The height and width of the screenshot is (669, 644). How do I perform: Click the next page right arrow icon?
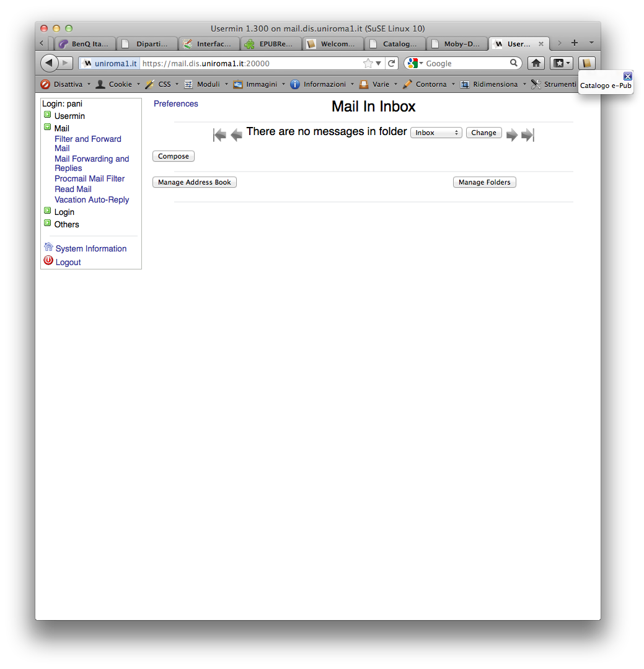tap(511, 135)
